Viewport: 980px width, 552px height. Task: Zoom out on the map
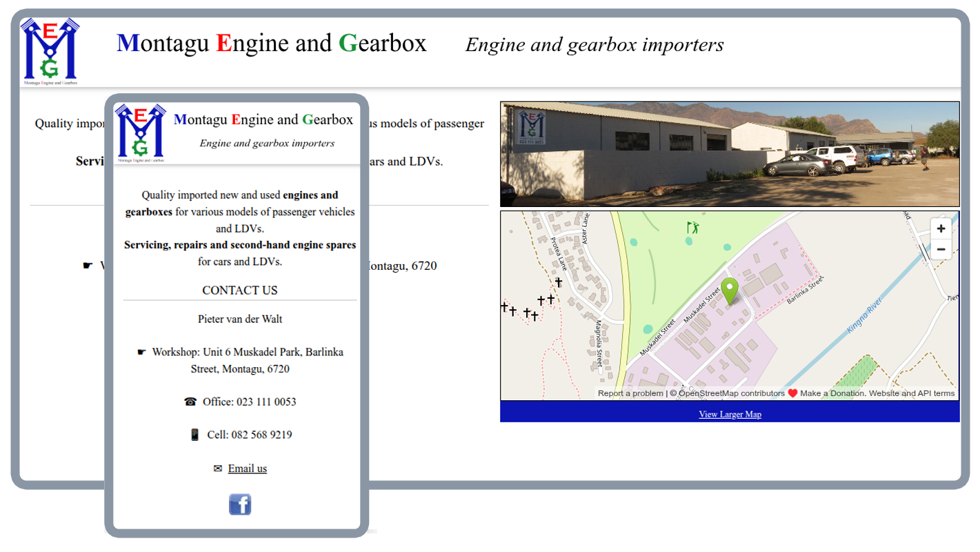(x=941, y=249)
